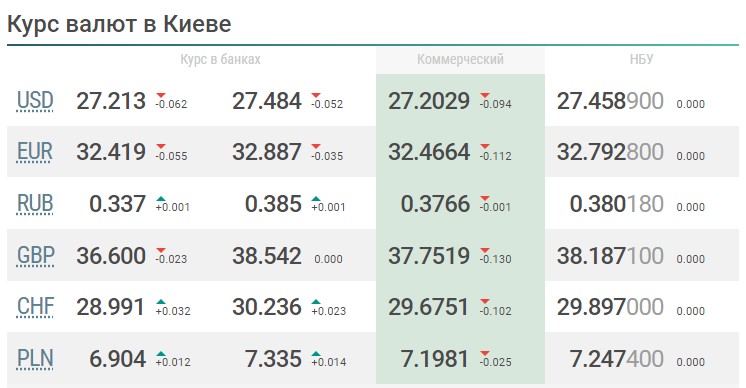
Task: Click the red down arrow by EUR 32.887
Action: pyautogui.click(x=316, y=147)
